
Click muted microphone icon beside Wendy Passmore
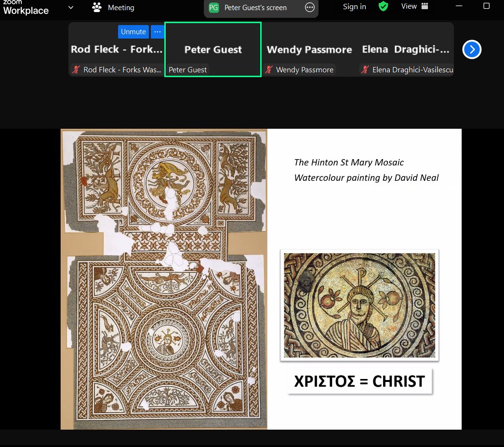269,69
